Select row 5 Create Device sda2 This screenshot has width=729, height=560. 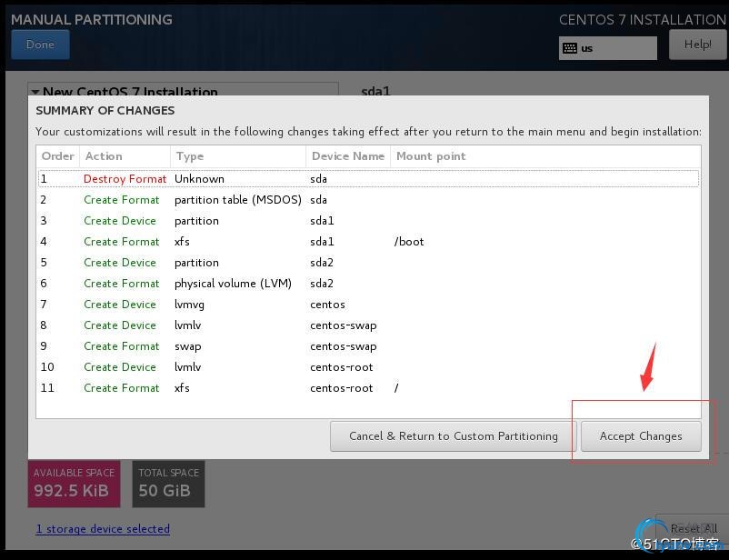pos(368,263)
